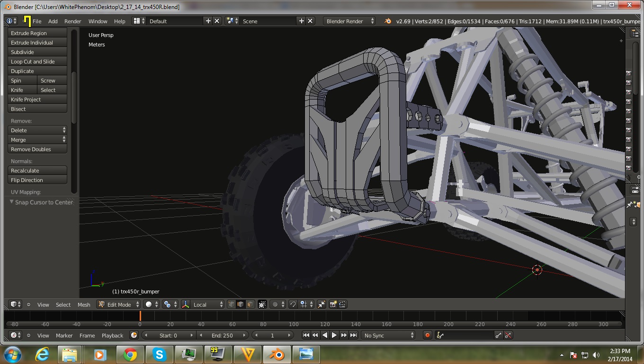
Task: Open the Marker menu in timeline
Action: (64, 335)
